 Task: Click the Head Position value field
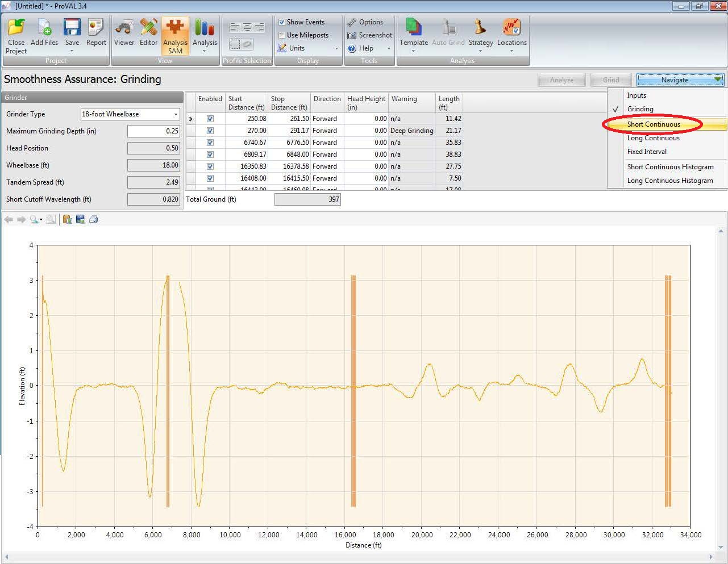(x=153, y=148)
